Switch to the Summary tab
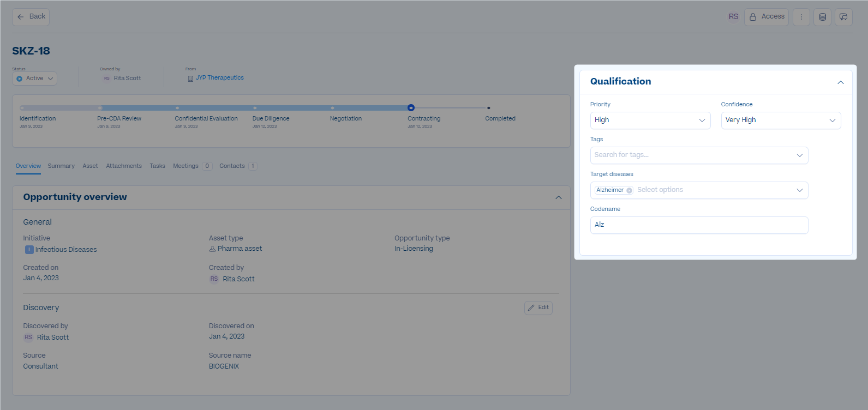The height and width of the screenshot is (410, 868). coord(61,166)
